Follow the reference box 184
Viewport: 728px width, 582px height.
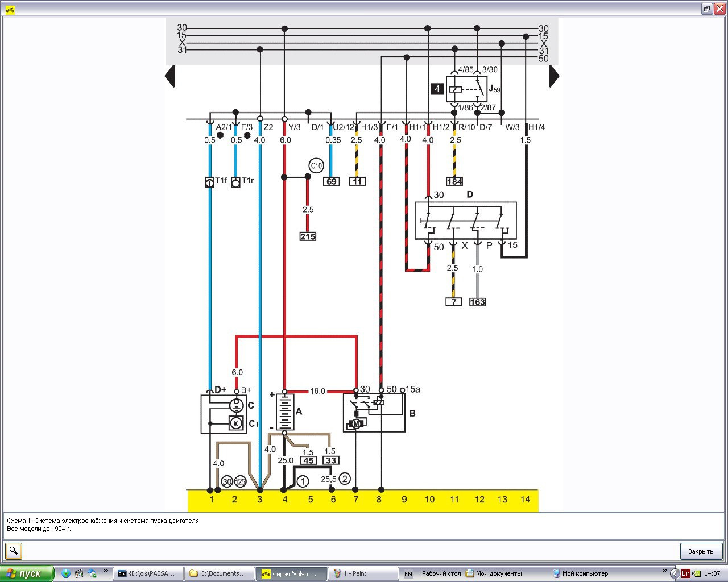(x=454, y=181)
